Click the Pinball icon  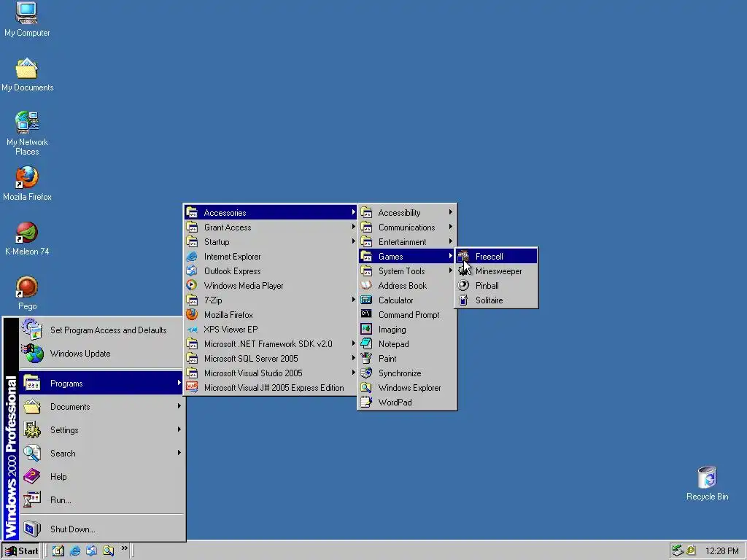pyautogui.click(x=463, y=286)
